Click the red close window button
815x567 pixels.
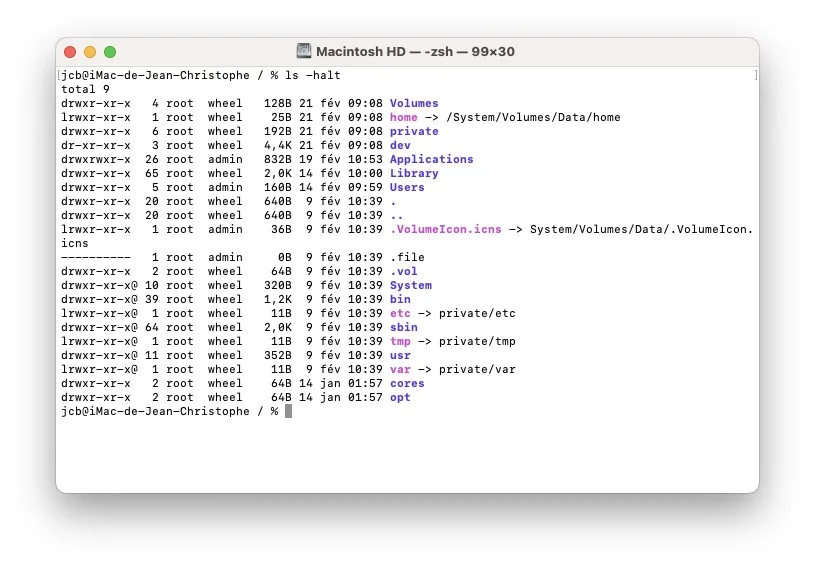point(70,52)
